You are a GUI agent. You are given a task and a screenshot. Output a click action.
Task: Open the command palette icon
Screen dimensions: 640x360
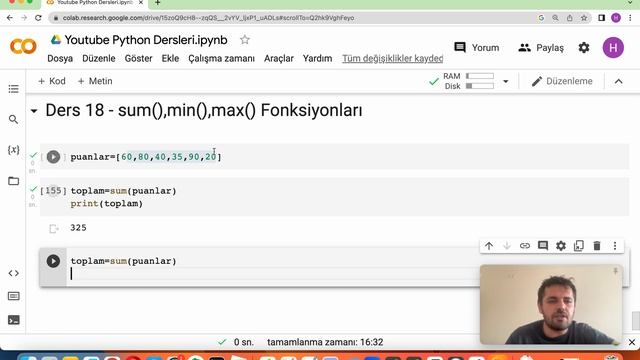tap(13, 296)
